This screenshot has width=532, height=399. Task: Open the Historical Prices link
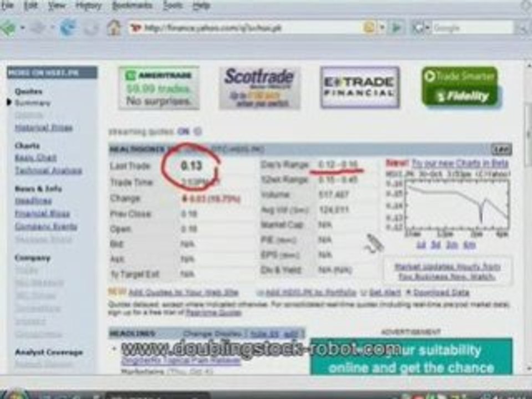click(44, 128)
